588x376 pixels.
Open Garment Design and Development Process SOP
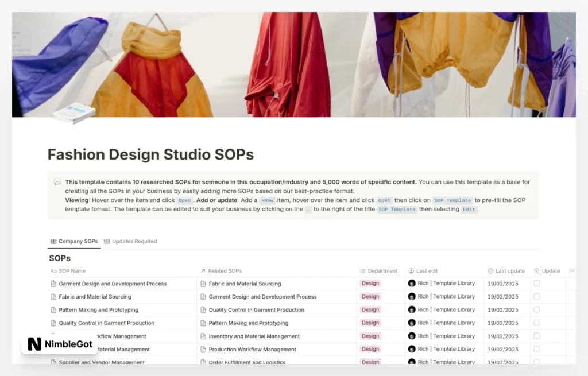113,284
